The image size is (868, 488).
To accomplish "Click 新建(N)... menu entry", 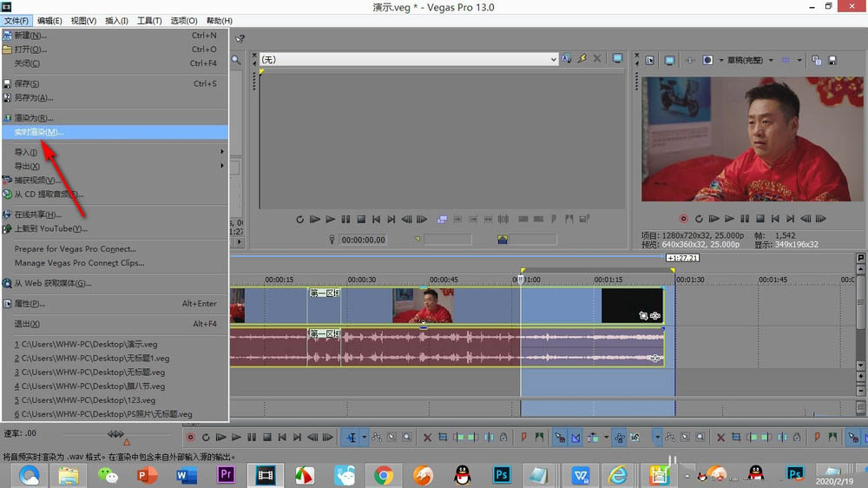I will coord(115,35).
